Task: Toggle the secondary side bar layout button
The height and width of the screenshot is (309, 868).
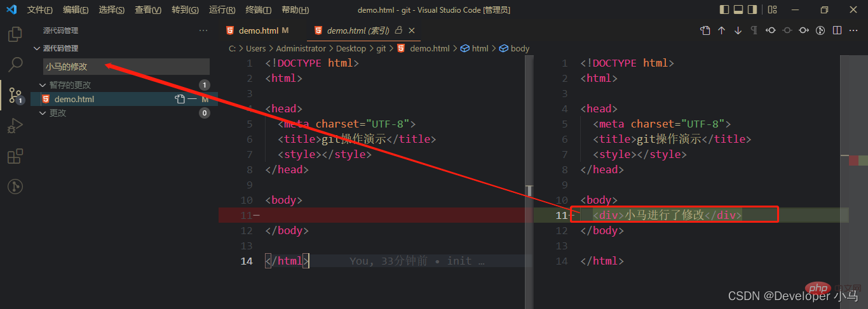Action: coord(754,10)
